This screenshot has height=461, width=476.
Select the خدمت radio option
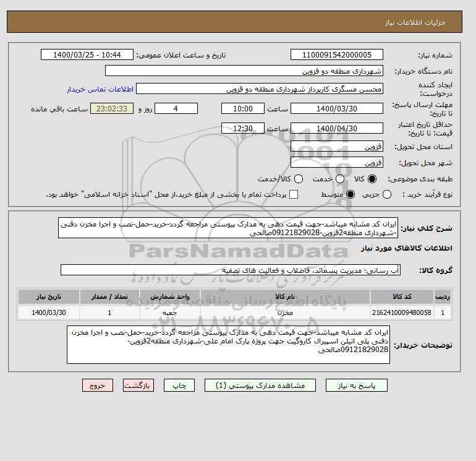340,179
